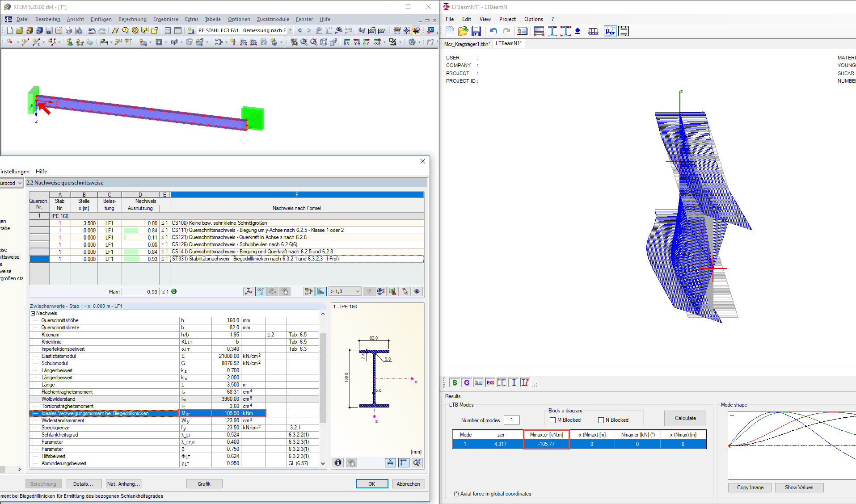This screenshot has height=504, width=856.
Task: Open the results report list icon in LTBeamN
Action: 624,31
